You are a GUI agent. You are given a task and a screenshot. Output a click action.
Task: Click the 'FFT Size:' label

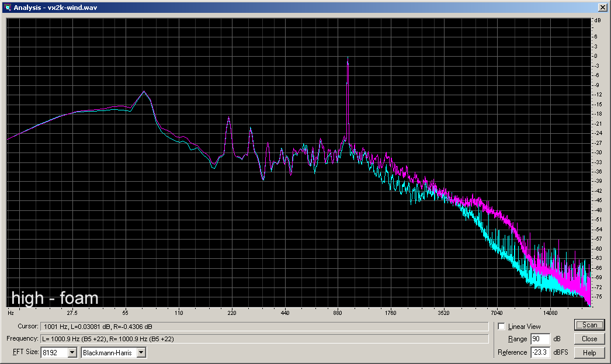tap(26, 352)
